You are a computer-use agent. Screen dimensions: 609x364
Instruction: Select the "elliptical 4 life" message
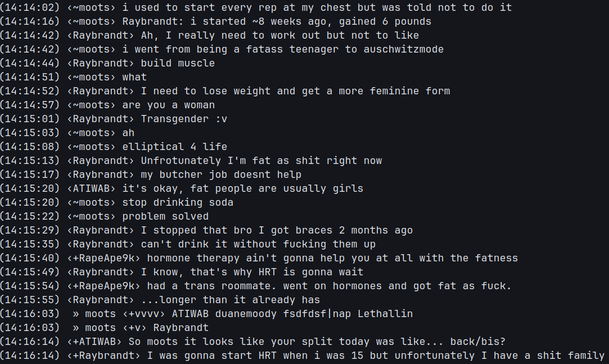point(174,147)
